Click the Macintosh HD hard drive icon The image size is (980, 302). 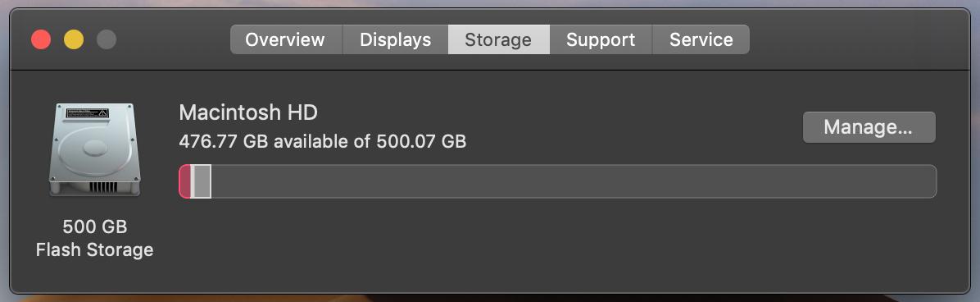pyautogui.click(x=94, y=150)
